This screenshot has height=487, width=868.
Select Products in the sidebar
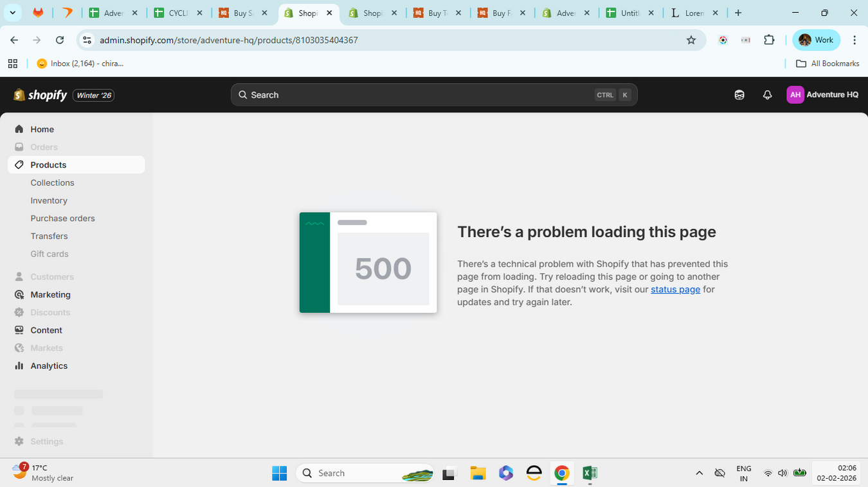pyautogui.click(x=77, y=165)
